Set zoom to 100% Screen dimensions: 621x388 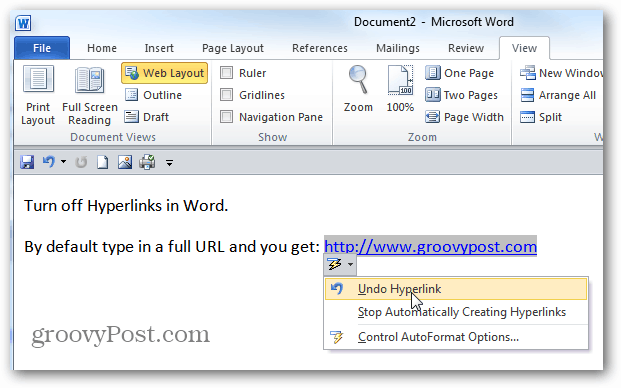pyautogui.click(x=400, y=89)
